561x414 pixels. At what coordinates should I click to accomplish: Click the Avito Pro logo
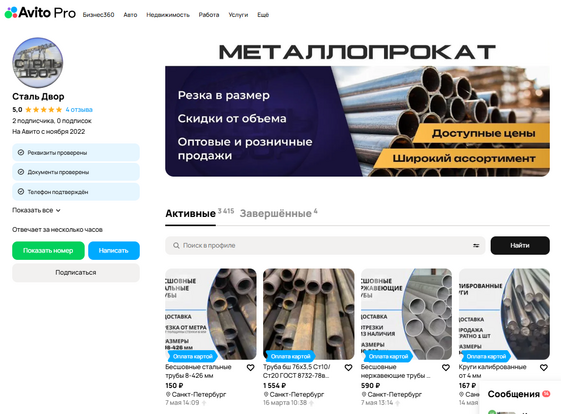(x=40, y=13)
